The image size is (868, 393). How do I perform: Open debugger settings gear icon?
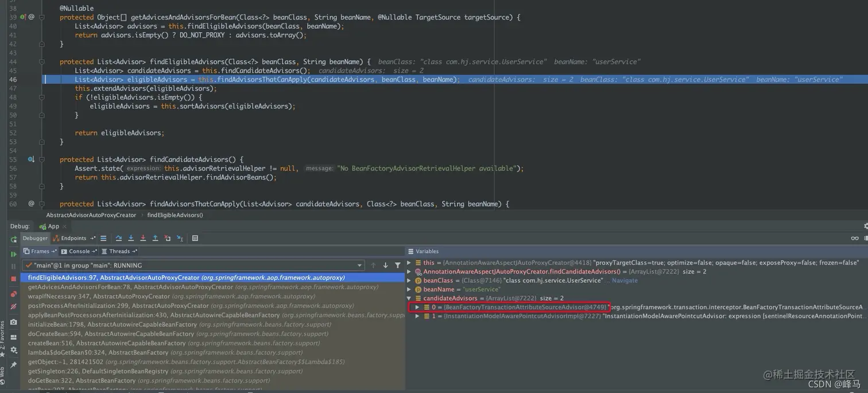[x=14, y=349]
